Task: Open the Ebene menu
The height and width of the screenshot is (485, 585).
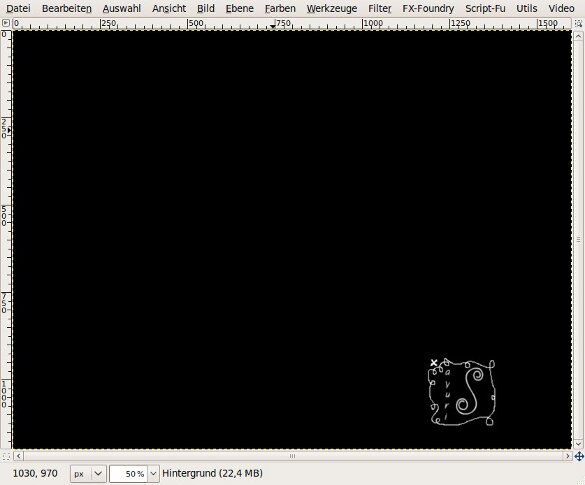Action: point(240,8)
